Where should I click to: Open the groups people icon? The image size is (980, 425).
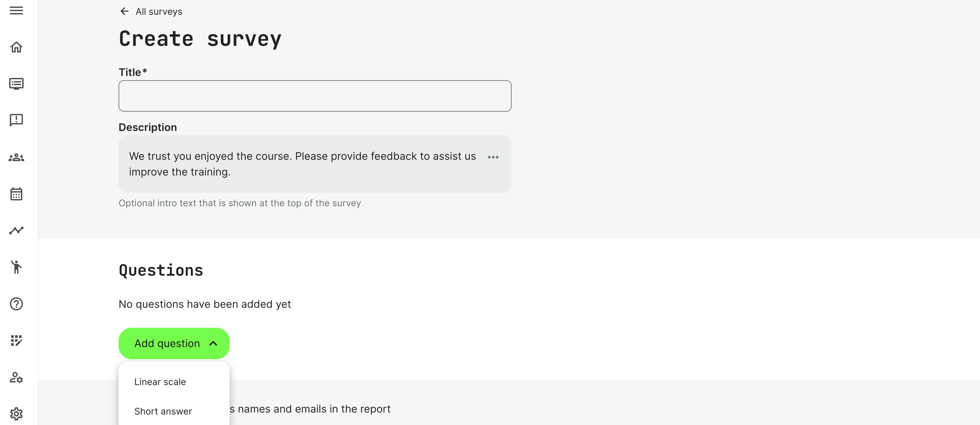point(16,157)
